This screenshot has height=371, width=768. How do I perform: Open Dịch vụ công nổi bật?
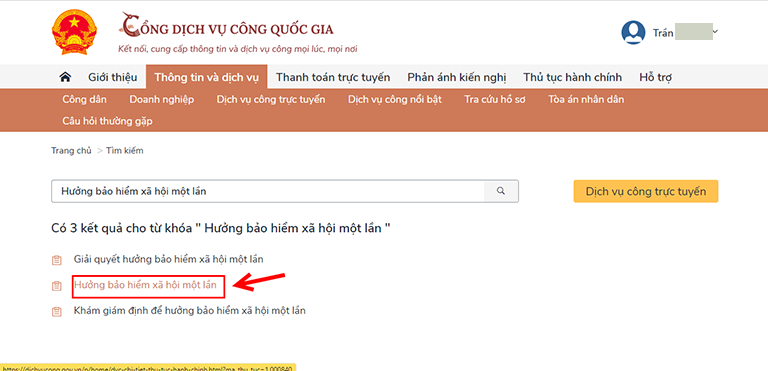395,99
